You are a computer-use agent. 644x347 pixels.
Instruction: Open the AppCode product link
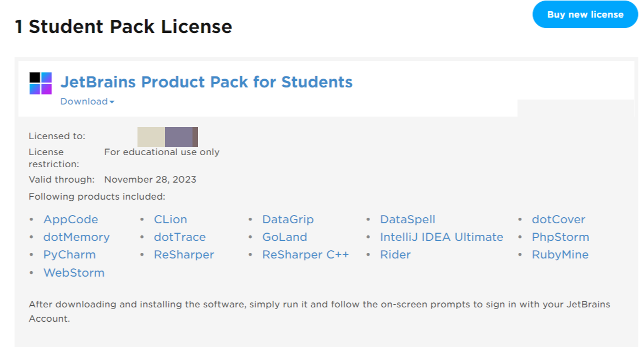click(x=70, y=219)
